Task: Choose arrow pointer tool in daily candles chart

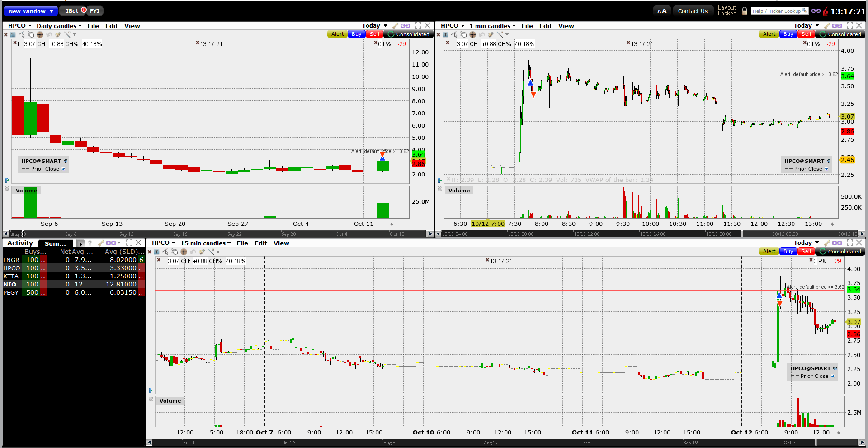Action: click(x=22, y=34)
